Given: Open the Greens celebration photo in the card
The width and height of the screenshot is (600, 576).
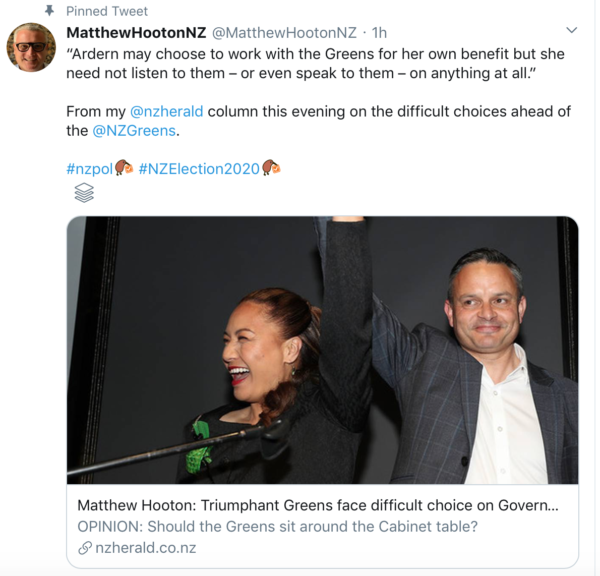Looking at the screenshot, I should [x=322, y=350].
